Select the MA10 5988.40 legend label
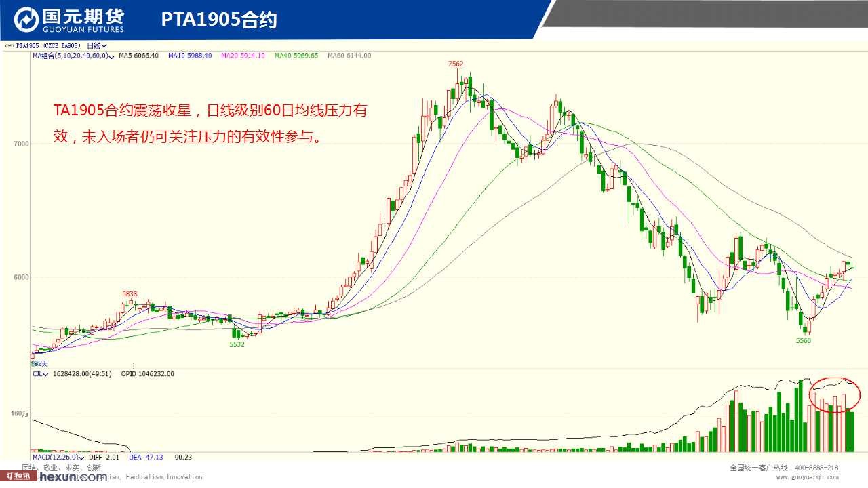The image size is (868, 488). click(x=190, y=56)
